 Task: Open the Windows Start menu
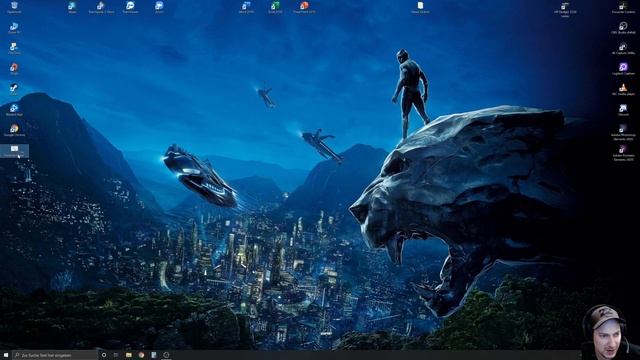pos(6,355)
